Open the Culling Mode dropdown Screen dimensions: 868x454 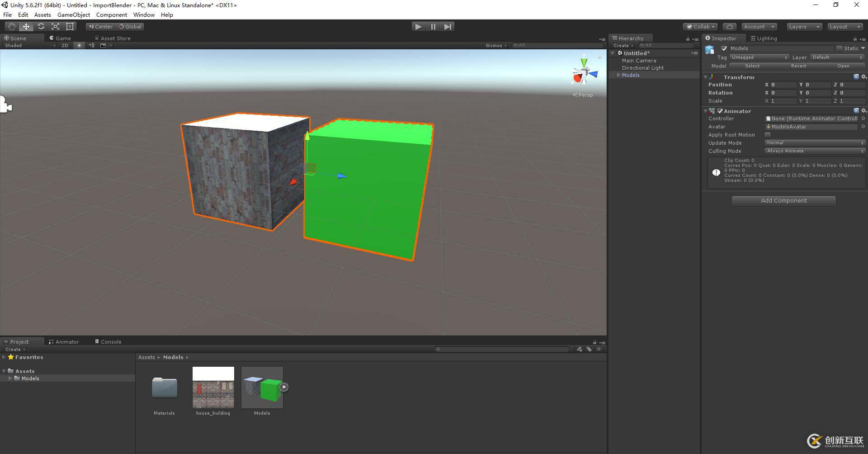coord(815,151)
